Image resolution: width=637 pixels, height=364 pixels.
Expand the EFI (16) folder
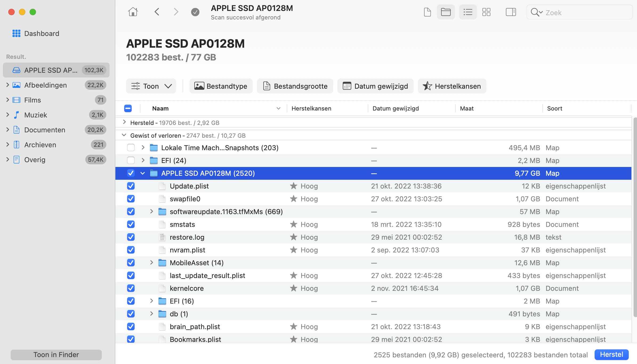coord(151,301)
